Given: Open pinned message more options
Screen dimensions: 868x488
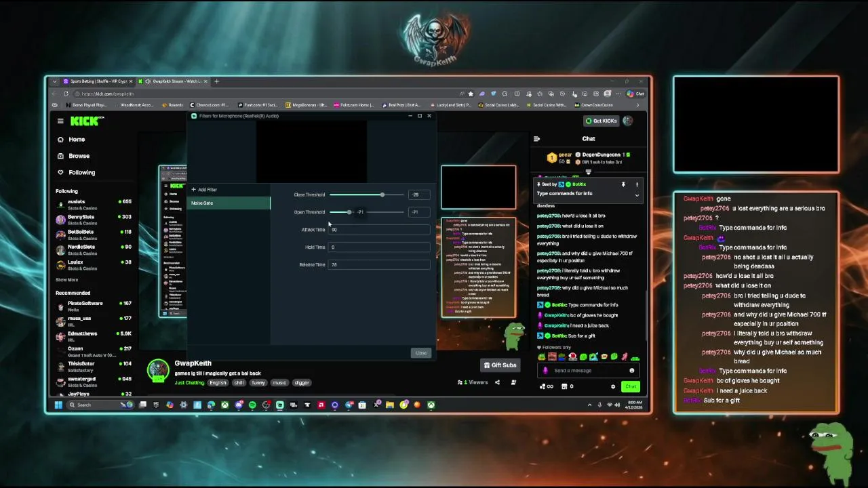Looking at the screenshot, I should pos(637,184).
